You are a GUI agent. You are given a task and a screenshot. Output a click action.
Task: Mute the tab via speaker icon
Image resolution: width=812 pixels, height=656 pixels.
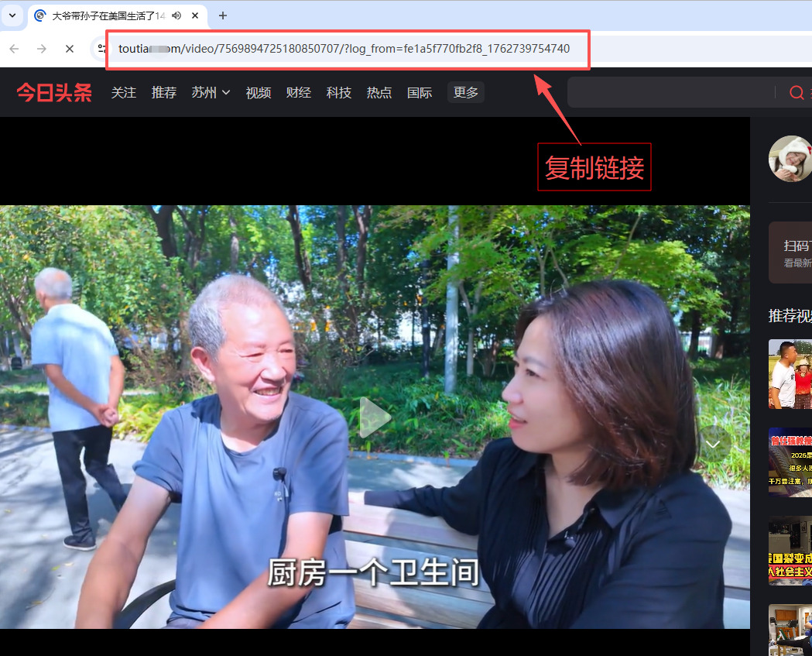tap(176, 15)
